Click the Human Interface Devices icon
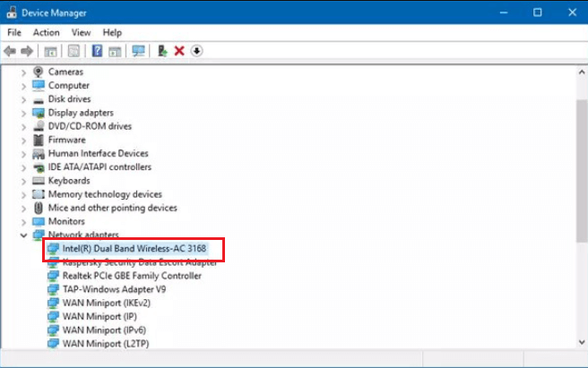This screenshot has height=368, width=588. (x=39, y=154)
